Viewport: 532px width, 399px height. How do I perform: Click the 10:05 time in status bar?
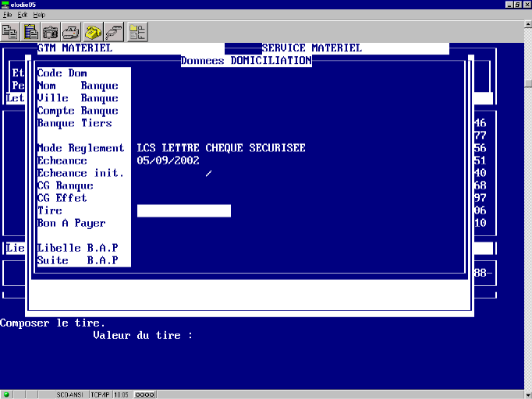pos(121,395)
